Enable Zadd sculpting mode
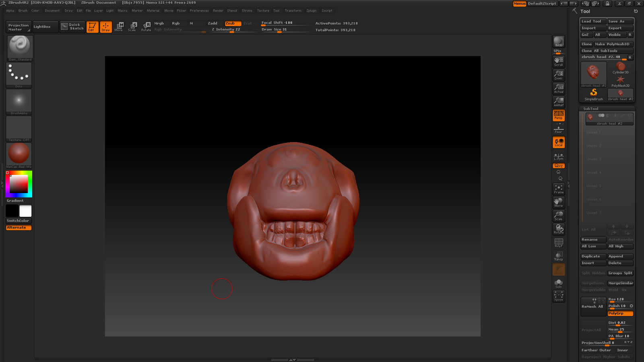644x362 pixels. [x=213, y=23]
